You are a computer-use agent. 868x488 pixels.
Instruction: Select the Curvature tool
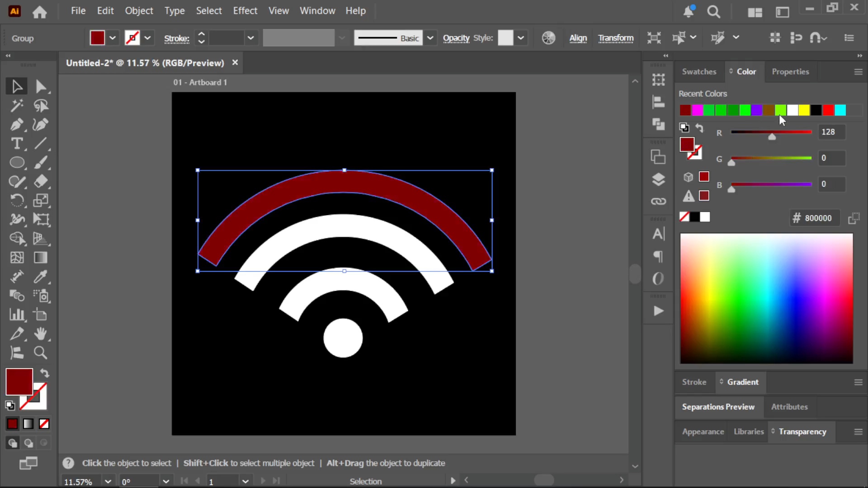click(41, 125)
